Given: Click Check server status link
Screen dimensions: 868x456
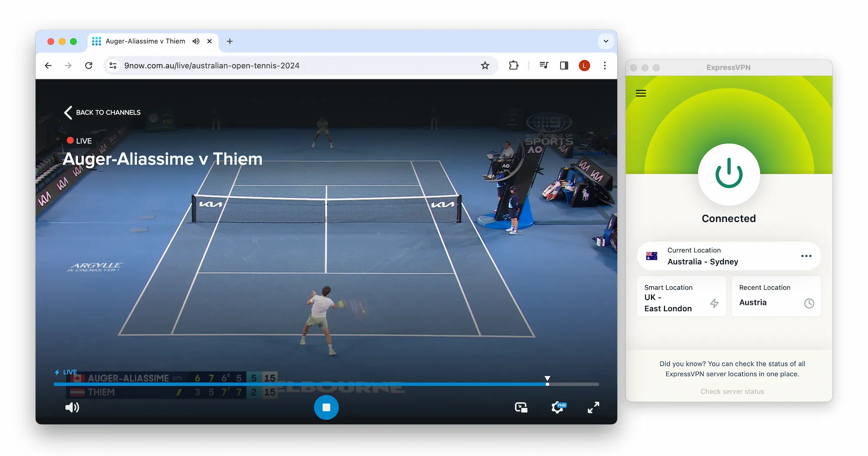Looking at the screenshot, I should pyautogui.click(x=732, y=391).
